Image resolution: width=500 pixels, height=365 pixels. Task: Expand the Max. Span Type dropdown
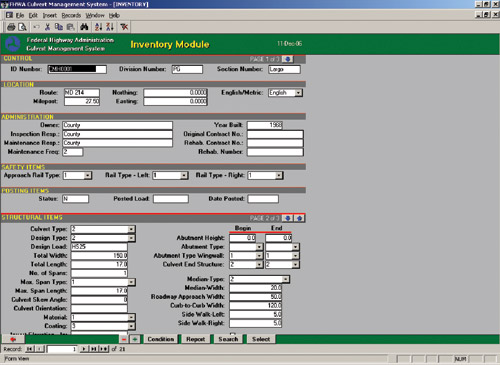[x=131, y=282]
